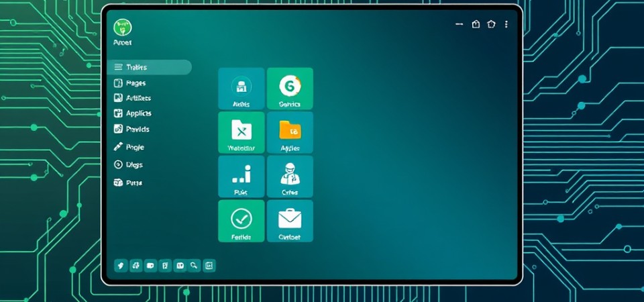The height and width of the screenshot is (302, 644).
Task: Open the bar chart tile
Action: click(241, 177)
